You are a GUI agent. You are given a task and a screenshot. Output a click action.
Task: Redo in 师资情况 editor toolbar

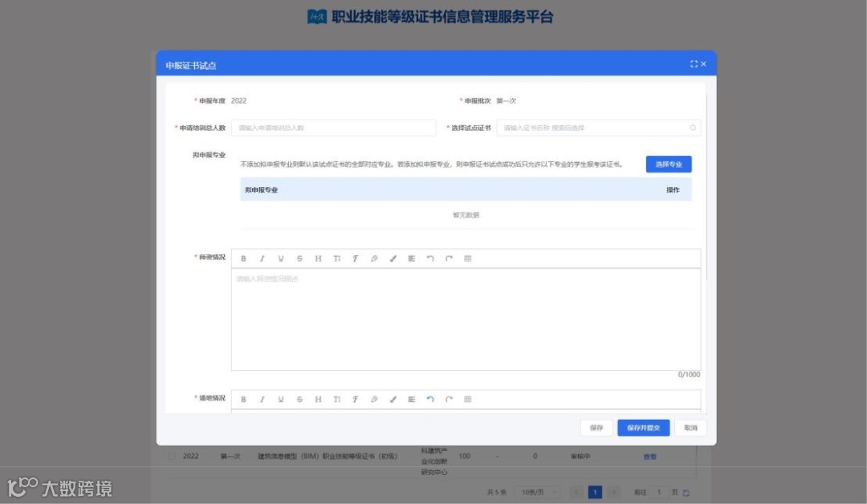(x=449, y=258)
